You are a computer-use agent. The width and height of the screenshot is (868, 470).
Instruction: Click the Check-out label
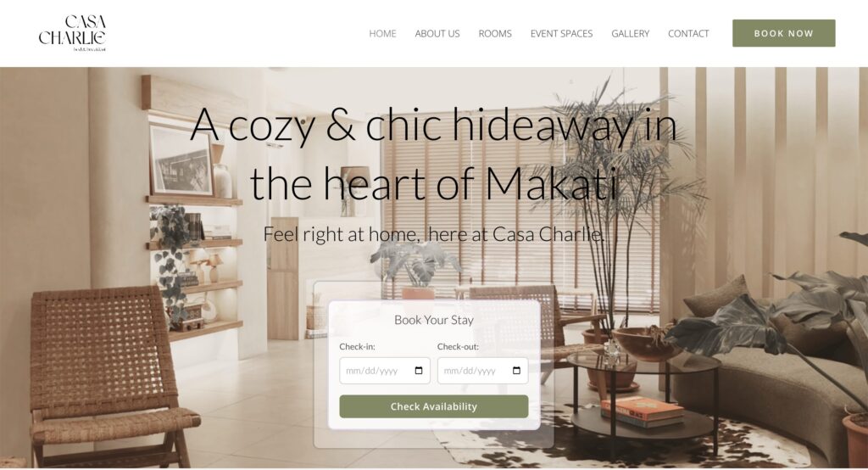click(458, 346)
